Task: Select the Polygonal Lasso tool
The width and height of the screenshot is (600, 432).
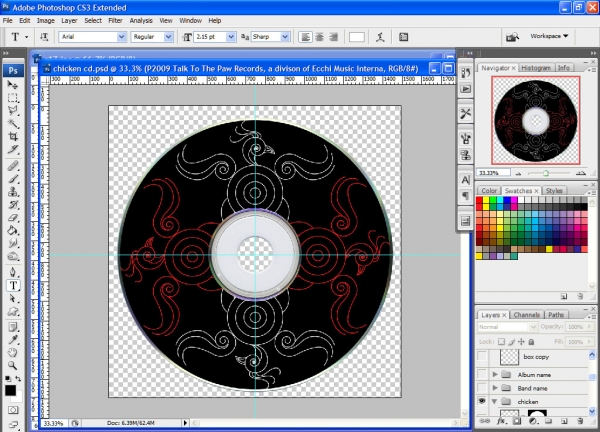Action: 13,110
